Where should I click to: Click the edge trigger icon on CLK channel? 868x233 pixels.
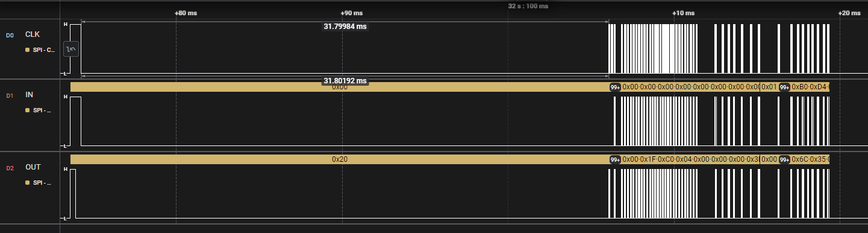click(x=71, y=49)
